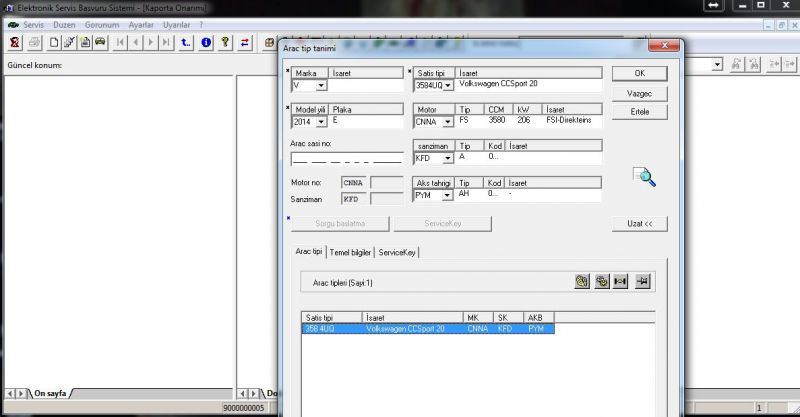Click the Ertele button
This screenshot has width=800, height=417.
coord(640,112)
